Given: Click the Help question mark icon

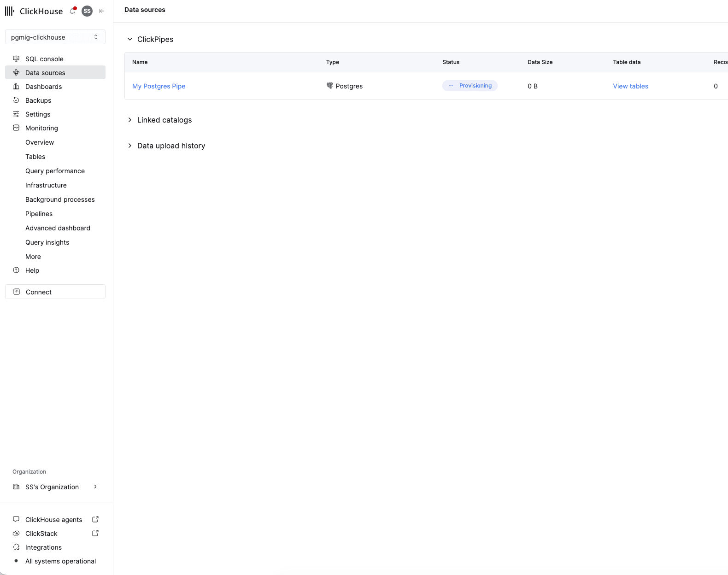Looking at the screenshot, I should 16,270.
